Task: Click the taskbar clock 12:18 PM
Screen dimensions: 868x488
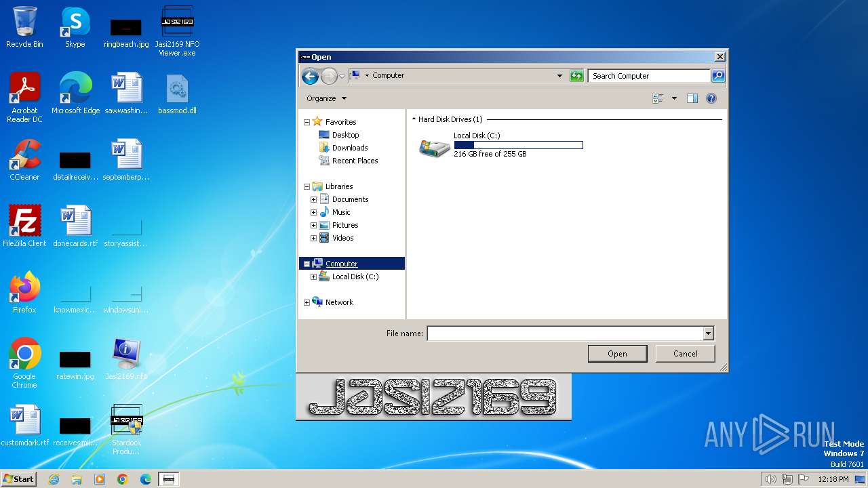Action: pos(834,479)
